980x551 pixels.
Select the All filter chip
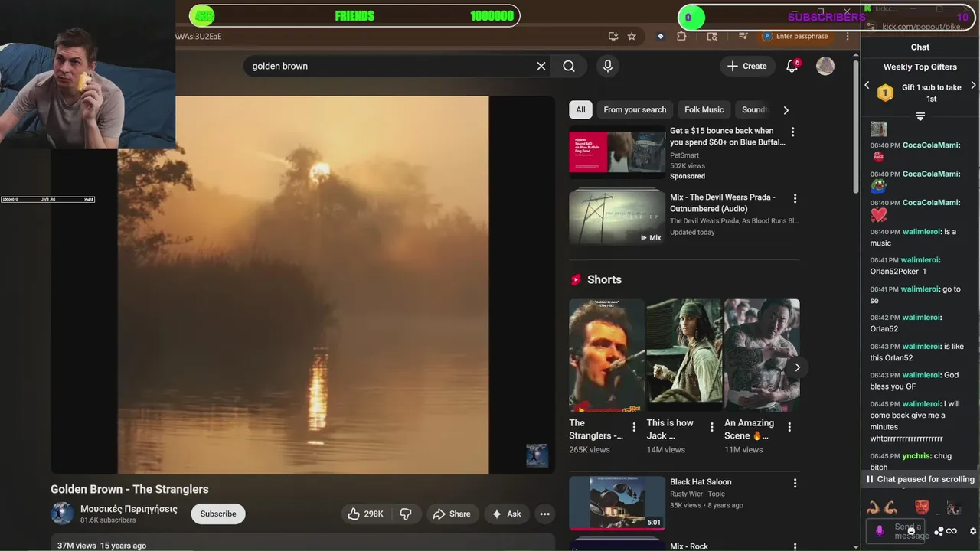[x=580, y=109]
